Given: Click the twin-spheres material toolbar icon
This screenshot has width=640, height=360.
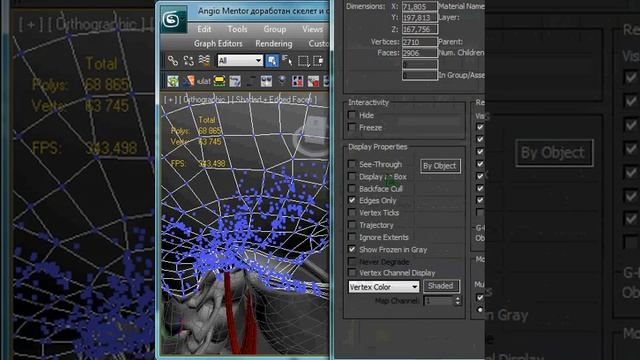Looking at the screenshot, I should 266,81.
